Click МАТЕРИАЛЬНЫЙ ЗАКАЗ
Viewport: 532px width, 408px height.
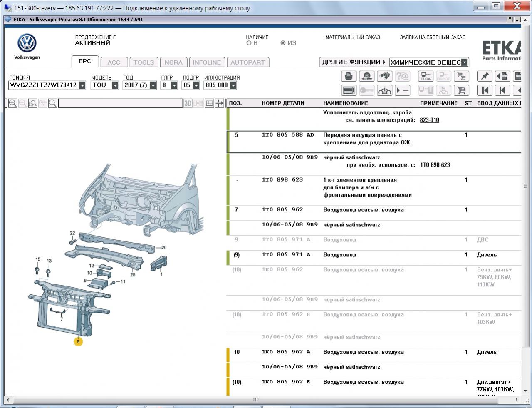pyautogui.click(x=353, y=37)
